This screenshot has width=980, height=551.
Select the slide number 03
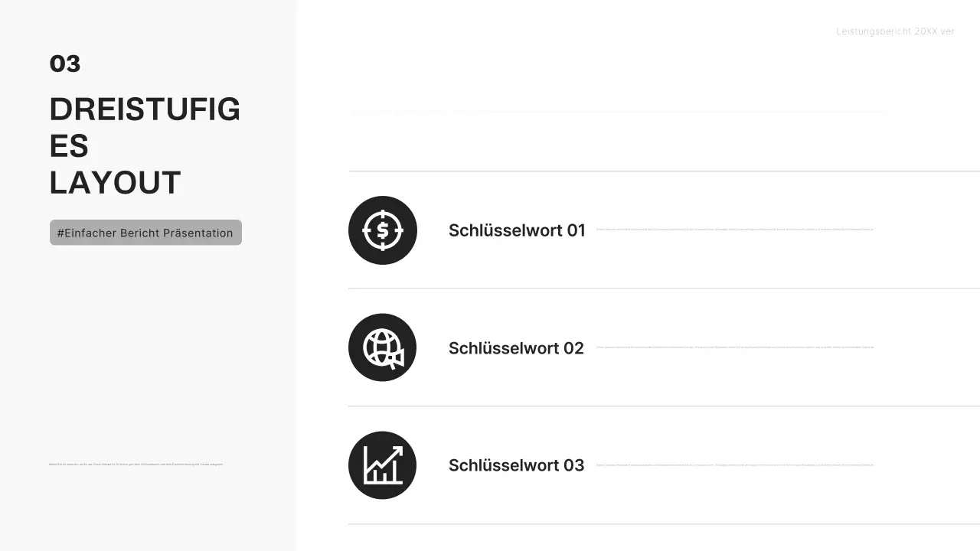(65, 64)
